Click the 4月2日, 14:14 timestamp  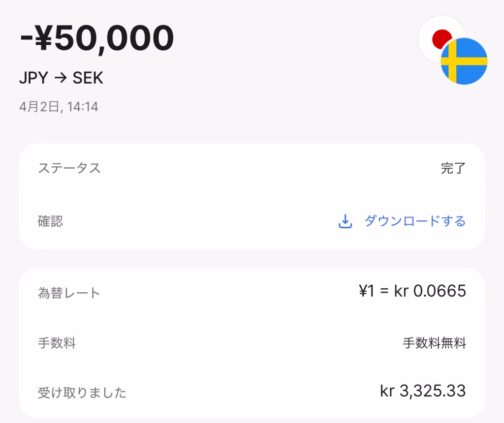pos(59,107)
